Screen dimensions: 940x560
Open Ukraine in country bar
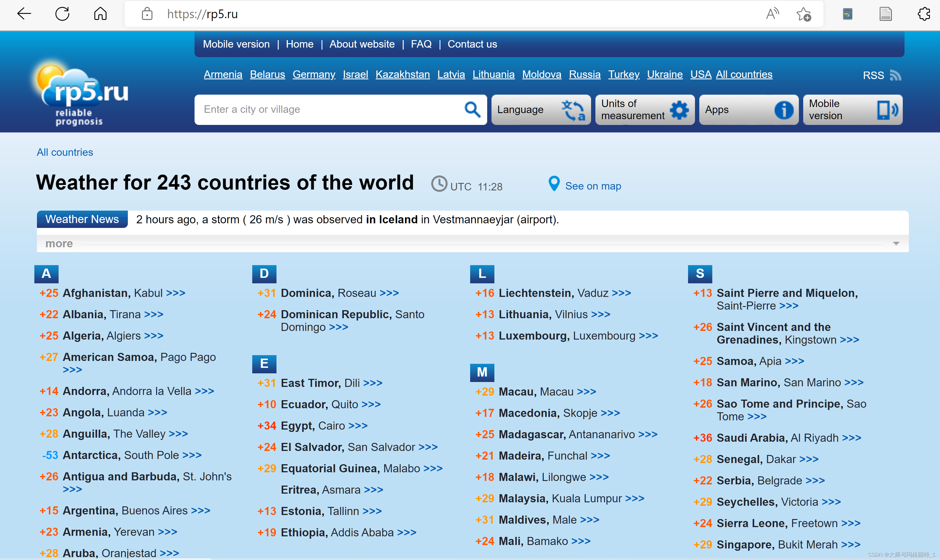[x=665, y=74]
